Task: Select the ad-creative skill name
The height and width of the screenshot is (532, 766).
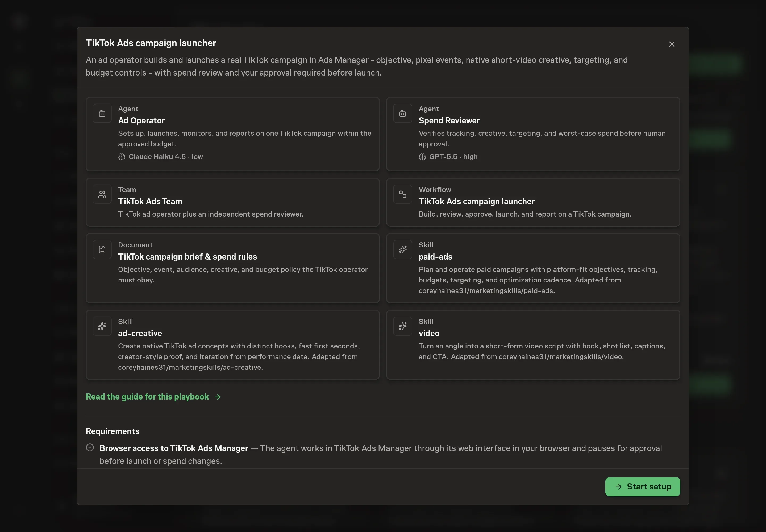Action: pyautogui.click(x=140, y=333)
